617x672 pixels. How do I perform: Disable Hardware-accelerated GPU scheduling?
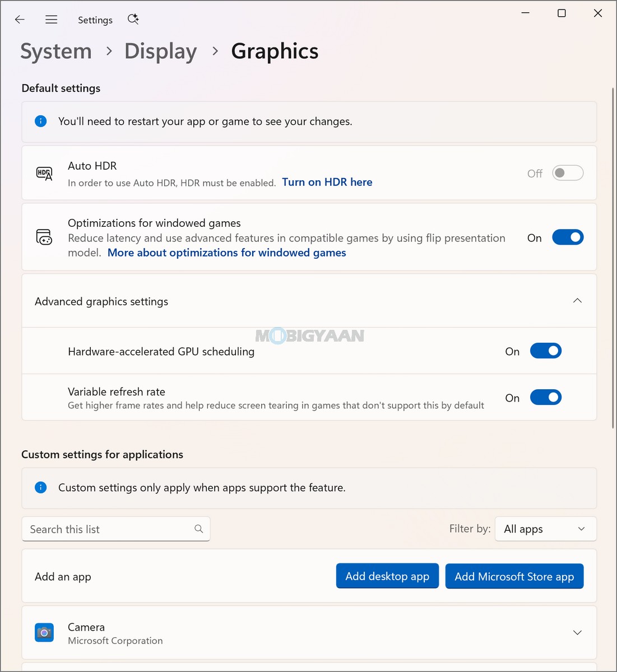546,351
